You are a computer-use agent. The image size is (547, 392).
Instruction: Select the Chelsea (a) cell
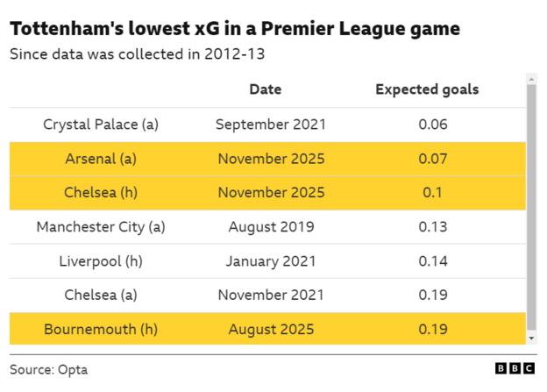click(x=101, y=296)
